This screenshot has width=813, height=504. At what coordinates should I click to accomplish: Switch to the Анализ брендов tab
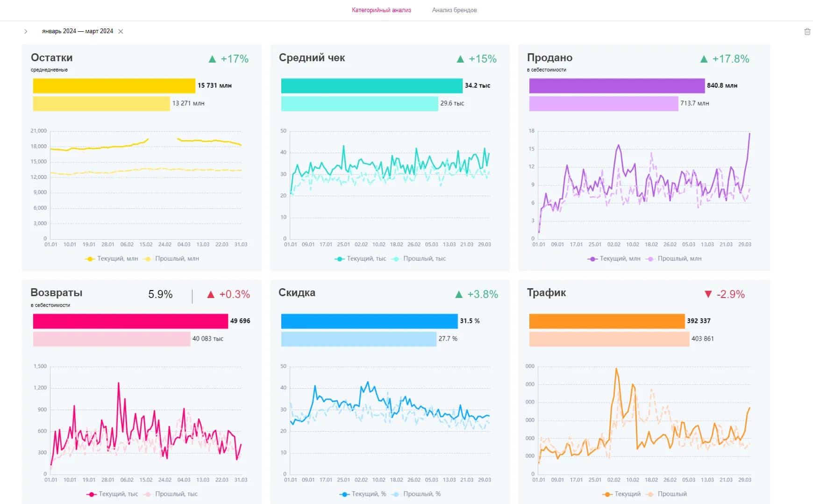click(x=454, y=10)
